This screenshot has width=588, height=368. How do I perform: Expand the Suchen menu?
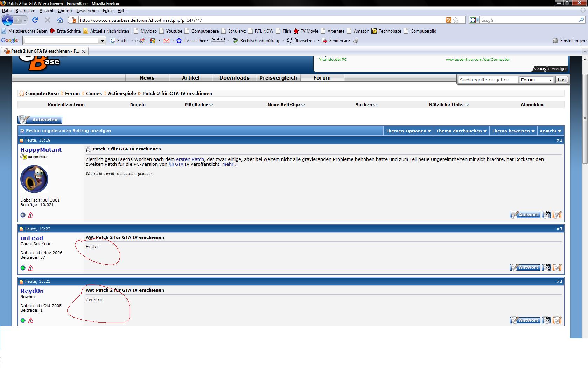pos(366,105)
